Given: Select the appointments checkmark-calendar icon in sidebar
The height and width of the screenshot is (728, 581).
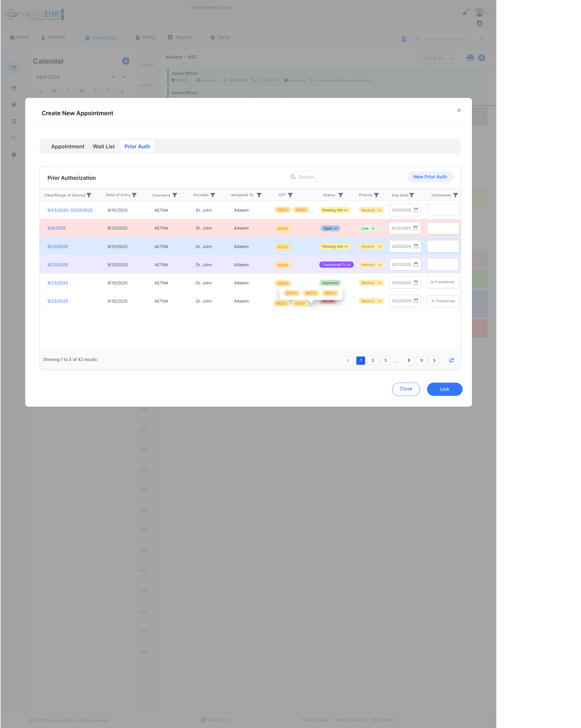Looking at the screenshot, I should [14, 88].
